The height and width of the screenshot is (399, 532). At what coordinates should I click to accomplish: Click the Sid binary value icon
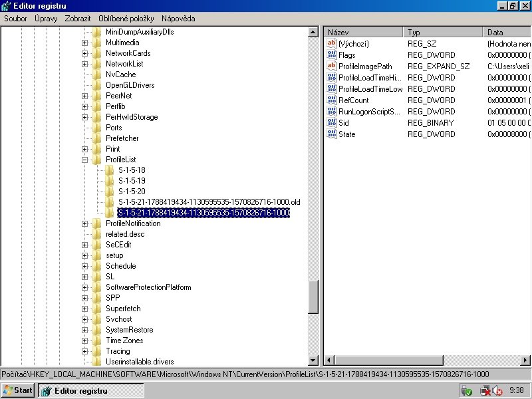coord(332,123)
